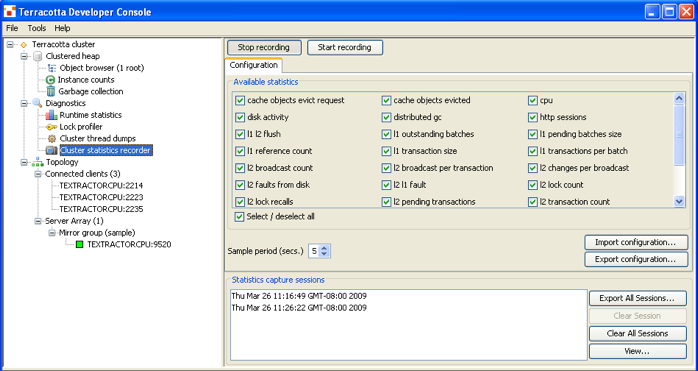Uncheck l2 broadcast count
Image resolution: width=698 pixels, height=371 pixels.
point(240,168)
